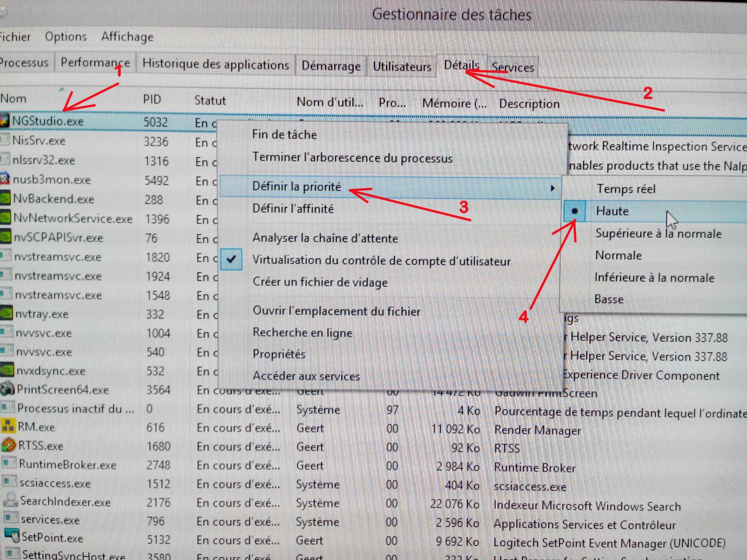Click Indexeur Microsoft Windows Search description

tap(587, 506)
